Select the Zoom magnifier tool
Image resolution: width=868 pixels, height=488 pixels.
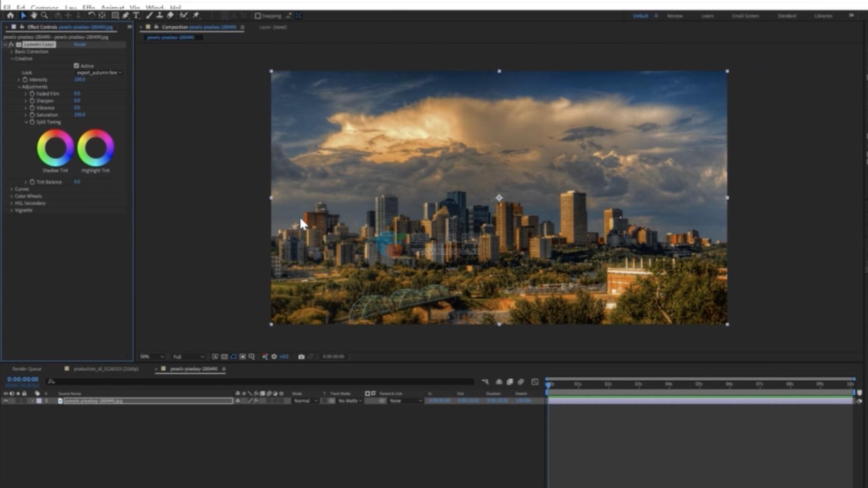tap(44, 15)
